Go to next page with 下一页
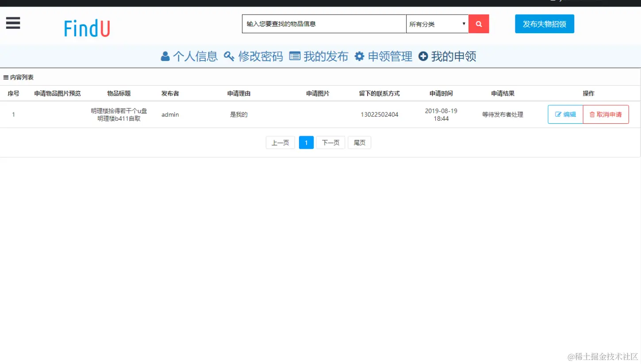This screenshot has height=364, width=641. tap(330, 142)
